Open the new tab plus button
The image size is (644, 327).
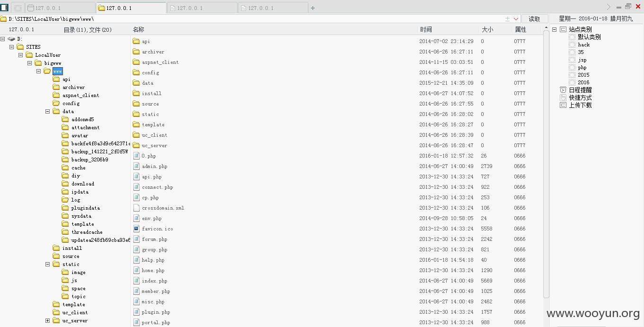point(313,8)
